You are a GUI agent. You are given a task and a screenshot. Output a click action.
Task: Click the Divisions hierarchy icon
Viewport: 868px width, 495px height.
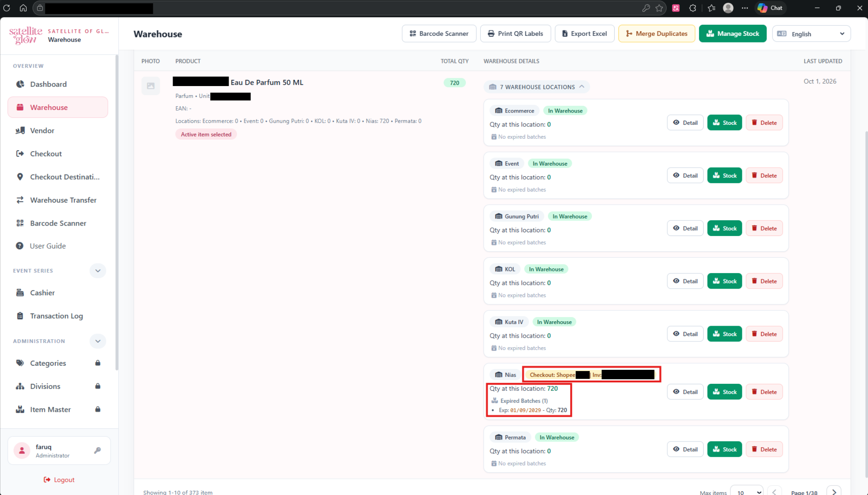(20, 386)
